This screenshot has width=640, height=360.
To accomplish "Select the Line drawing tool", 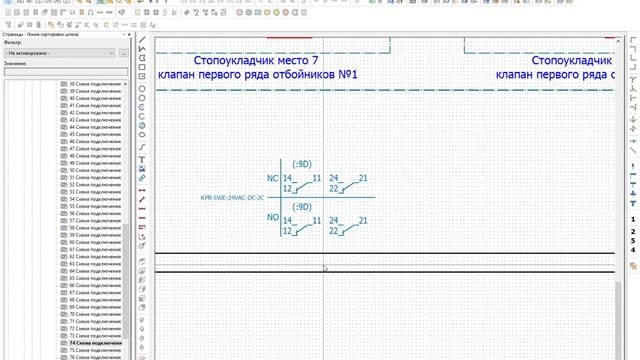I will coord(142,40).
